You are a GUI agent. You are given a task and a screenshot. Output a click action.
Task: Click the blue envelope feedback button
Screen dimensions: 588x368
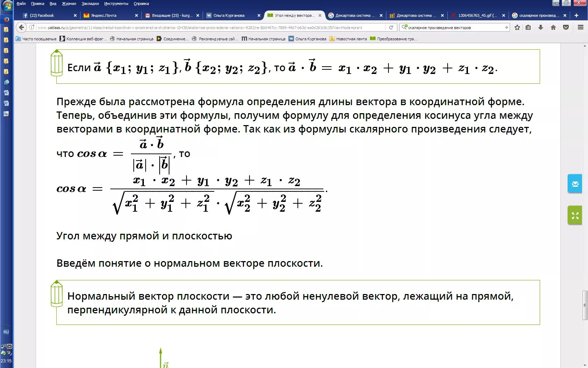(x=575, y=184)
